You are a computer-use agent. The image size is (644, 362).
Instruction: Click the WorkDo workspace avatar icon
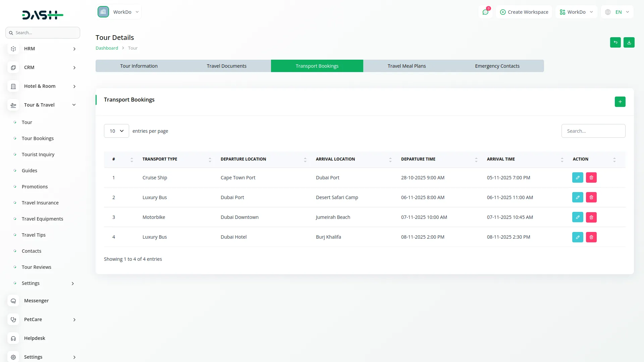click(x=103, y=12)
